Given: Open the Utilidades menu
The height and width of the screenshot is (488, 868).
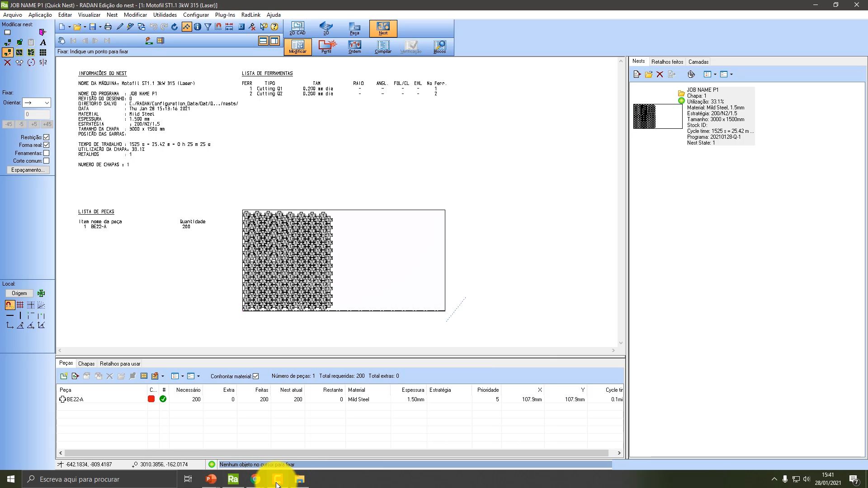Looking at the screenshot, I should click(x=165, y=14).
